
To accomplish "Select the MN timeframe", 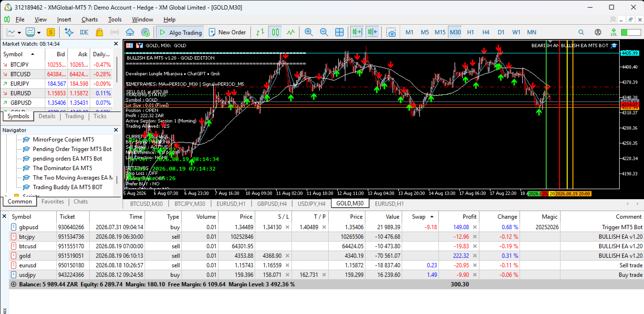I will point(531,32).
